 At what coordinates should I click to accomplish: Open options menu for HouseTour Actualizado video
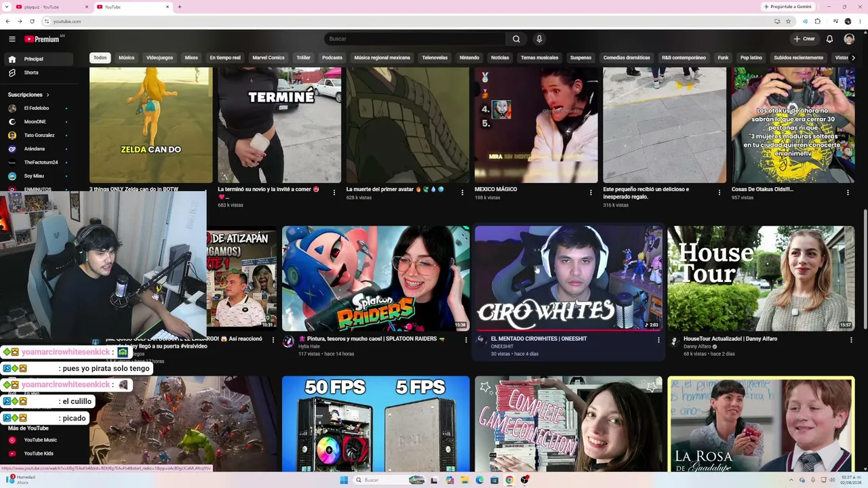click(851, 340)
